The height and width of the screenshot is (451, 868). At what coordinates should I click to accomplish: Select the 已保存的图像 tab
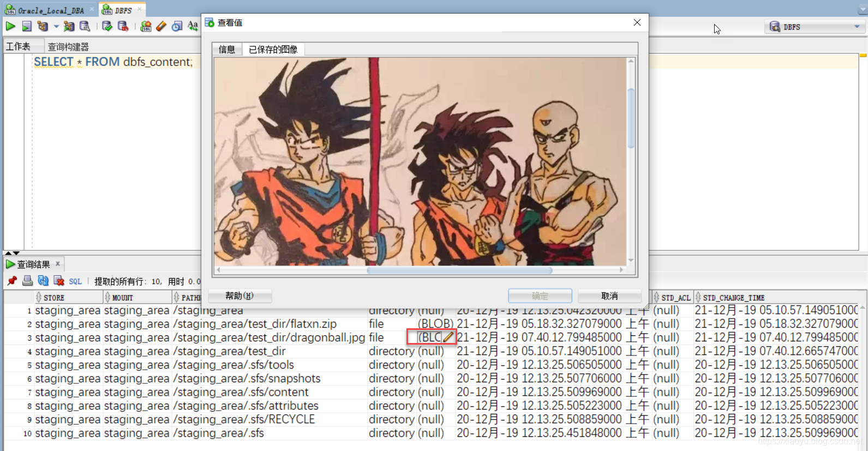pos(273,50)
